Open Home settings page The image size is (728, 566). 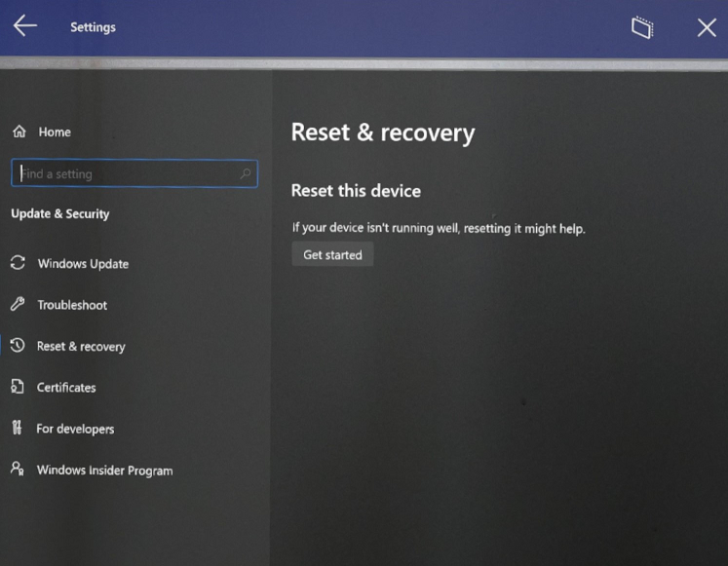coord(55,132)
